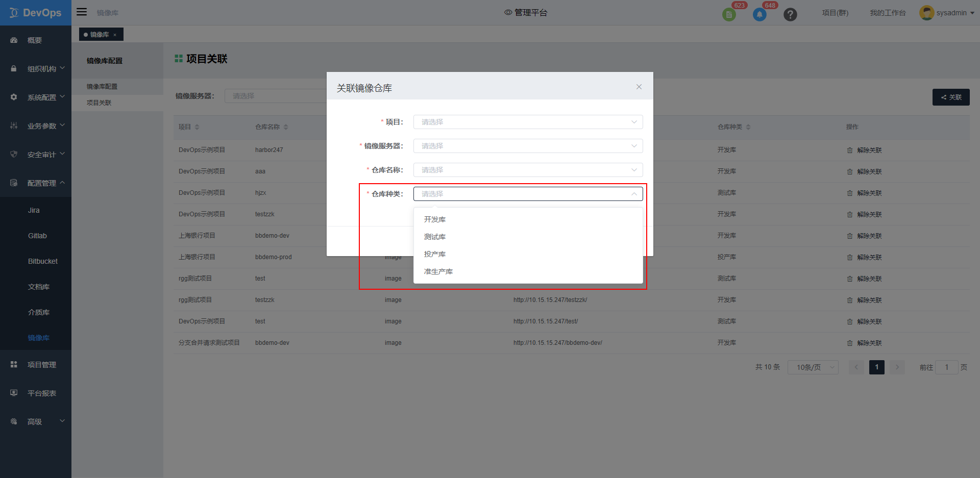The image size is (980, 478).
Task: Open the 仓库名称 dropdown in dialog
Action: (528, 170)
